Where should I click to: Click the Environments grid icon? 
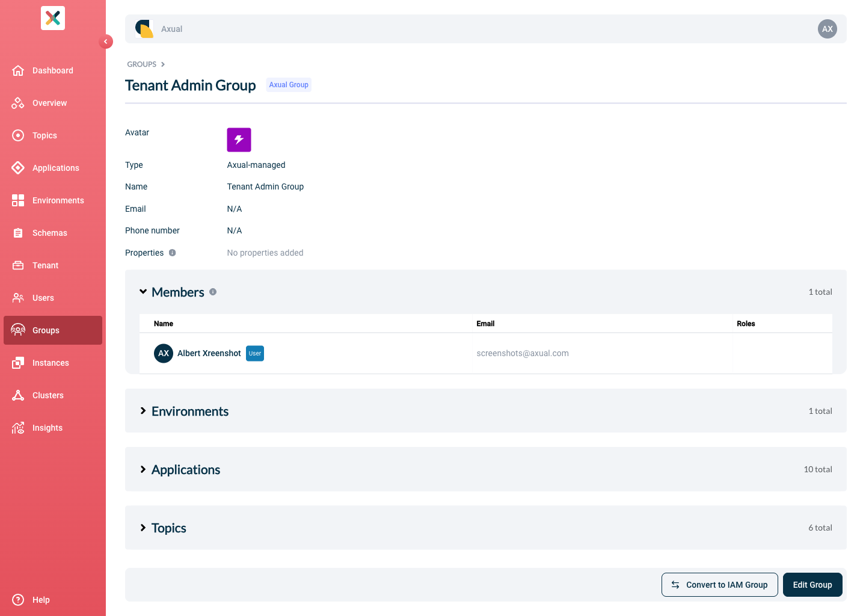click(x=18, y=200)
